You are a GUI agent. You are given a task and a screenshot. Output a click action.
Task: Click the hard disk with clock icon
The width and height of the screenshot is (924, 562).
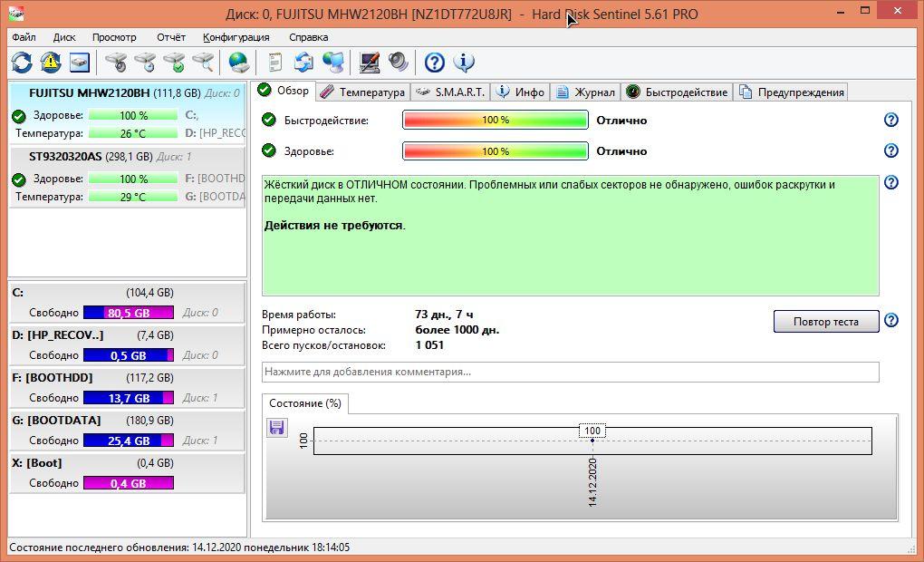(x=146, y=62)
